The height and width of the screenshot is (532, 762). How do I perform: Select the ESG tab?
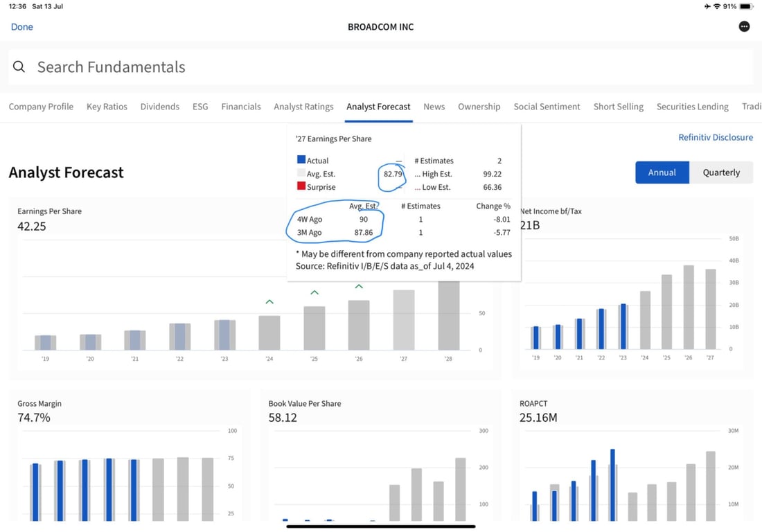pos(200,107)
